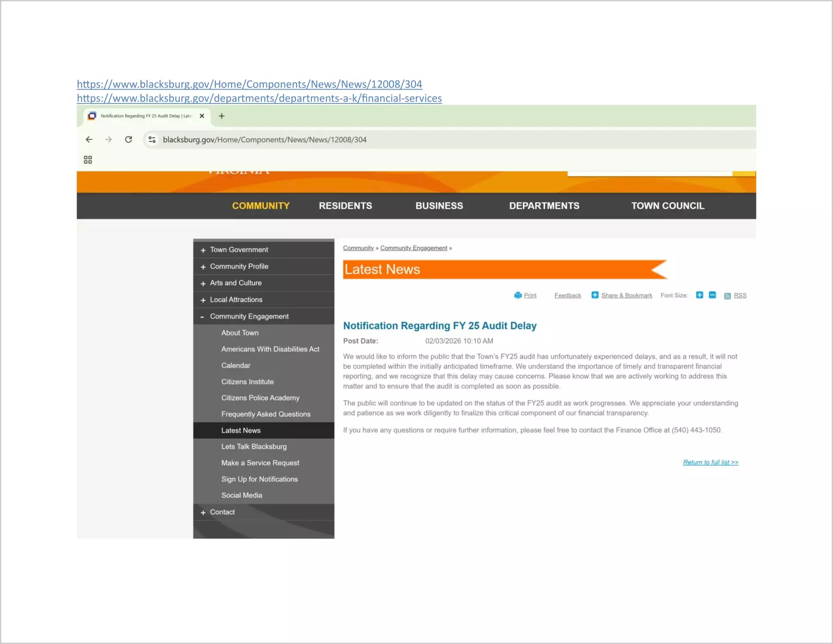Open the financial-services URL hyperlink
Image resolution: width=833 pixels, height=644 pixels.
tap(259, 98)
